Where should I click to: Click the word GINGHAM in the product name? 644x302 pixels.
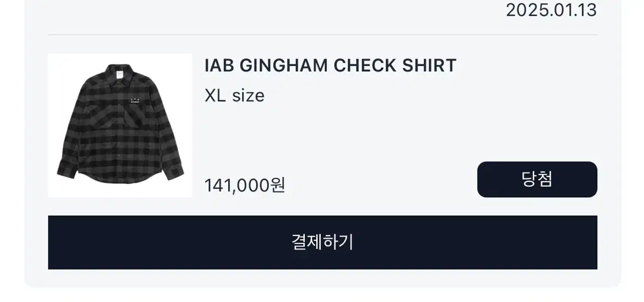284,65
